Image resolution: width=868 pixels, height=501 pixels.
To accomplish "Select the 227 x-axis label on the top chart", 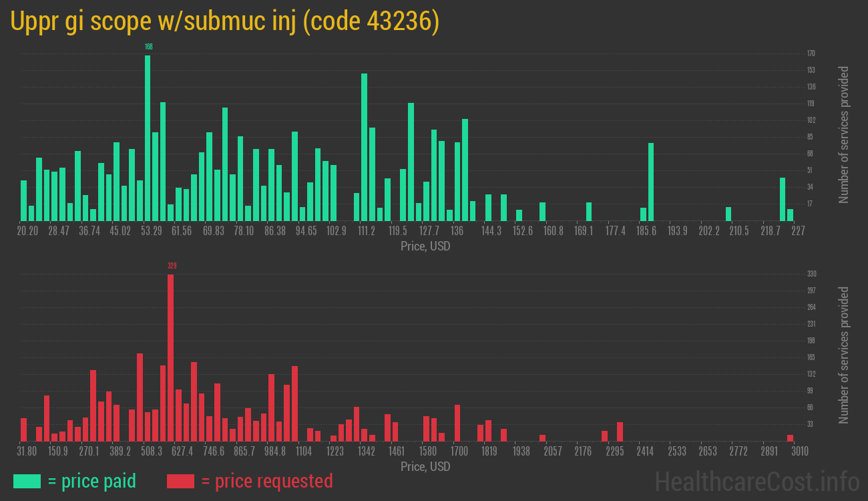I will click(x=798, y=231).
